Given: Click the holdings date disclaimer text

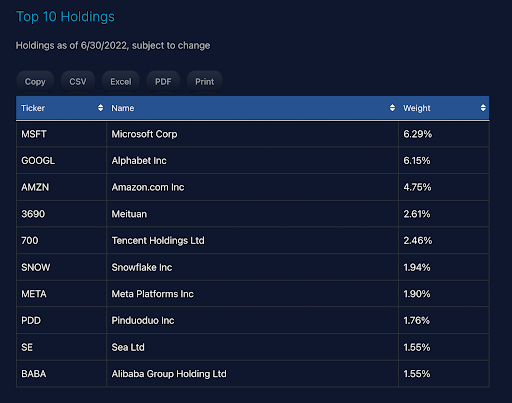Looking at the screenshot, I should tap(113, 45).
